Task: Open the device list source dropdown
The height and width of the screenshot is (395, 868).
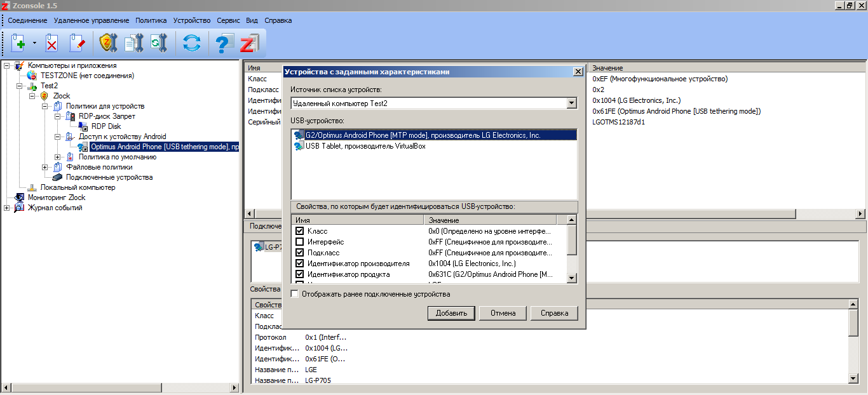Action: tap(571, 104)
